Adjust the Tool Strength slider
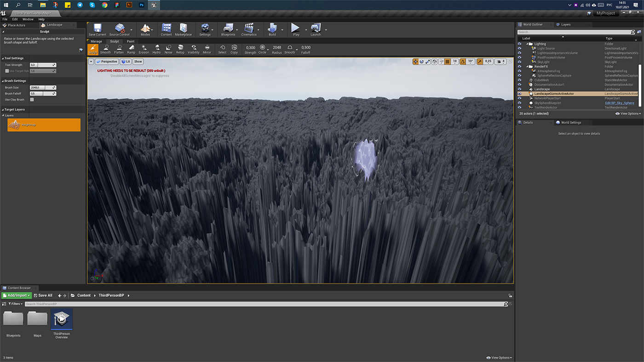Screen dimensions: 644x362 coord(43,65)
